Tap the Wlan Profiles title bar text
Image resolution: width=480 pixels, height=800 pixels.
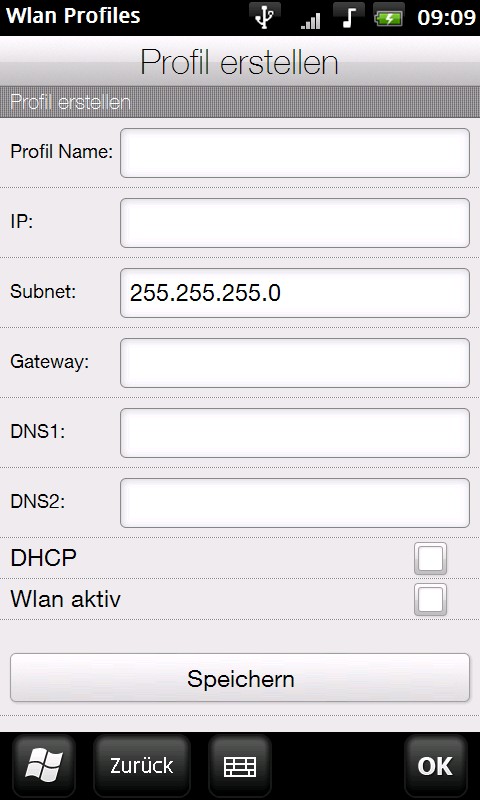73,16
